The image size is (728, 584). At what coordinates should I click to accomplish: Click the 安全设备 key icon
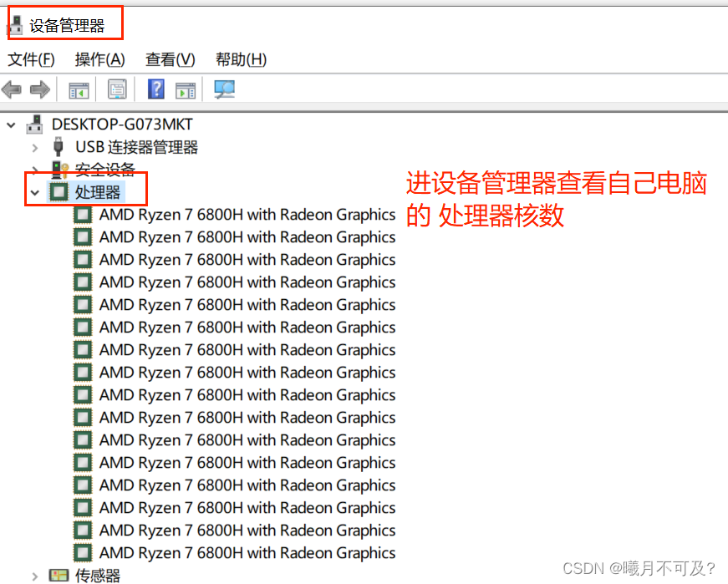(60, 169)
